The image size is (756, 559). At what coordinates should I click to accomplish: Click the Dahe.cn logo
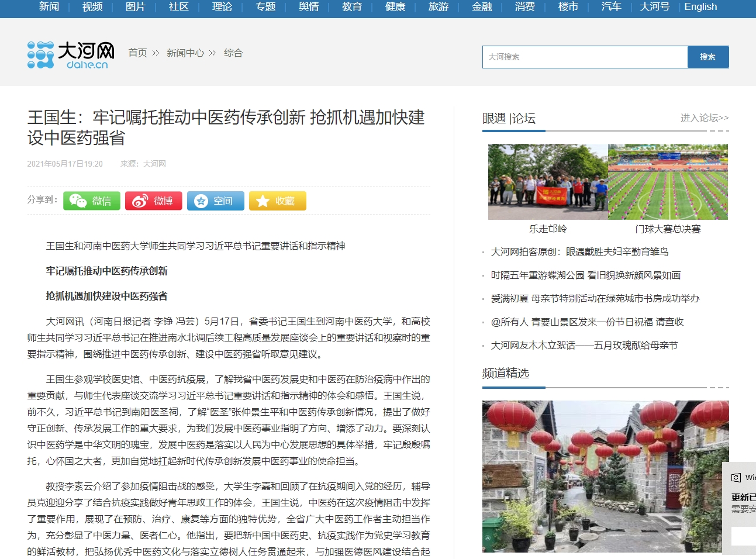click(71, 55)
